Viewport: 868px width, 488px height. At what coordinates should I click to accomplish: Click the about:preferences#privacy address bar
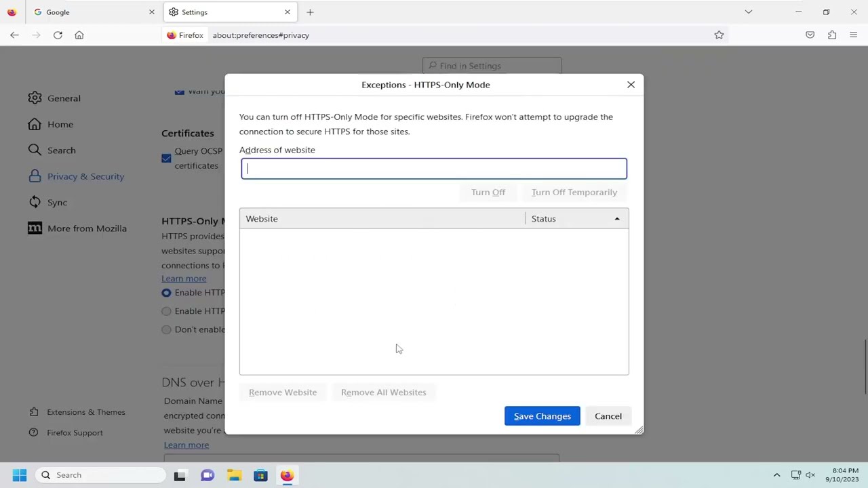tap(261, 35)
